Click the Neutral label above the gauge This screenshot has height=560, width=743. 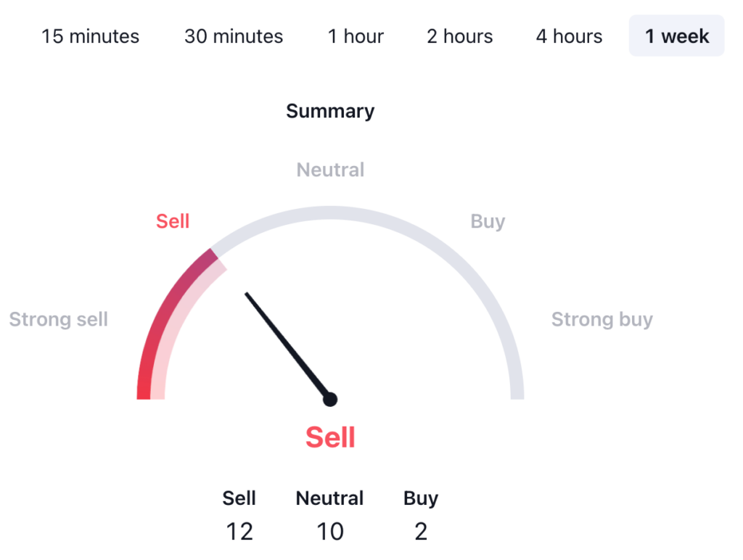click(x=330, y=170)
